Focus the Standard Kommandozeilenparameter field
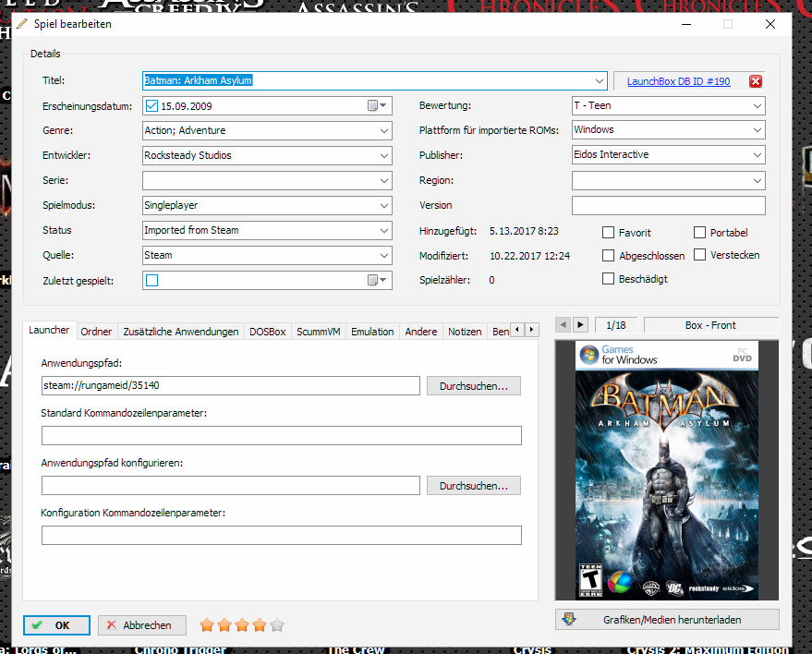812x654 pixels. [x=281, y=435]
